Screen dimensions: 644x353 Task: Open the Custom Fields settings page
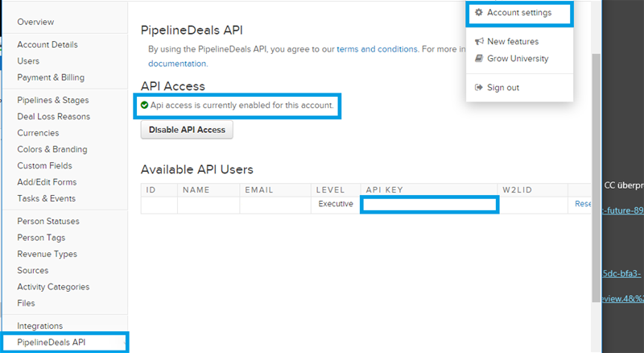click(x=44, y=165)
